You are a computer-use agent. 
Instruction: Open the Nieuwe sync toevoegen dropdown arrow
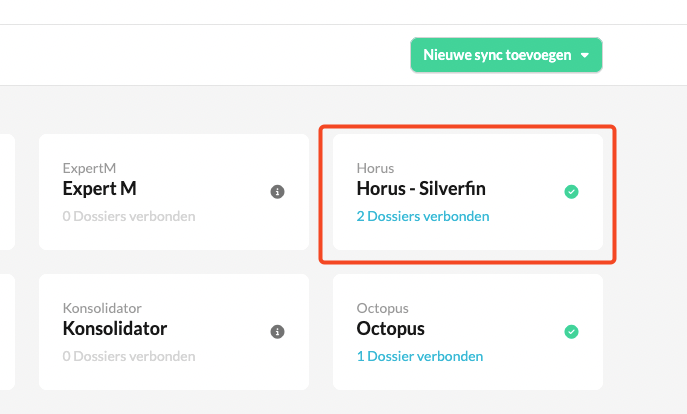585,55
